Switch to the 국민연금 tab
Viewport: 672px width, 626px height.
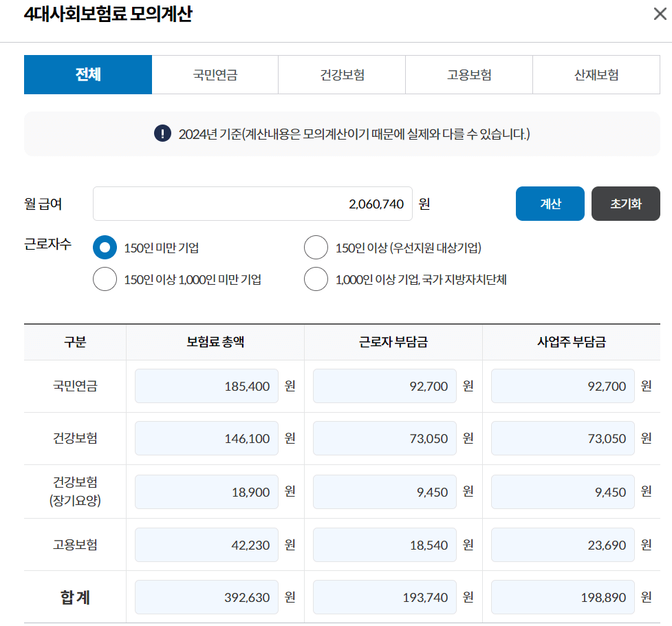215,74
